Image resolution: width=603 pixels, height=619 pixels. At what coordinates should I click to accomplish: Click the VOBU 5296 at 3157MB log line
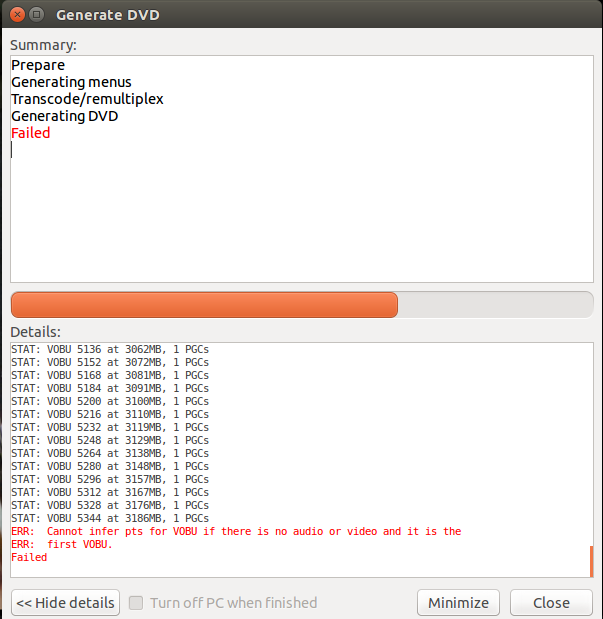pos(110,479)
